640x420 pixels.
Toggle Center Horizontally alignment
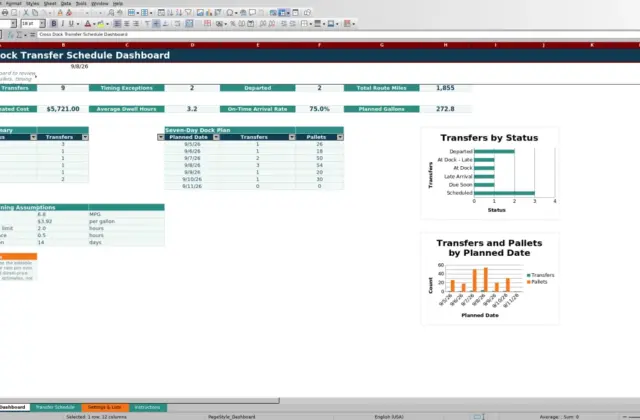(127, 24)
